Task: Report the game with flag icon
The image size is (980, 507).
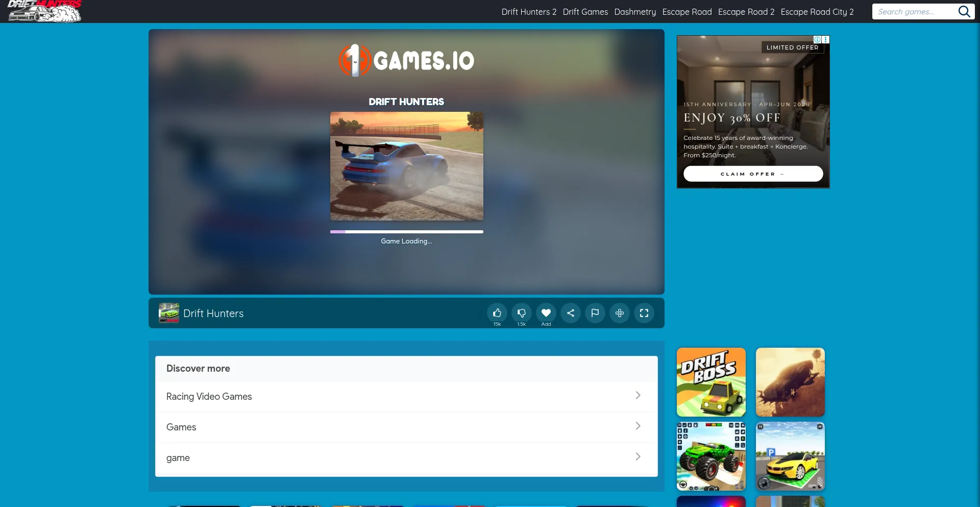Action: 595,313
